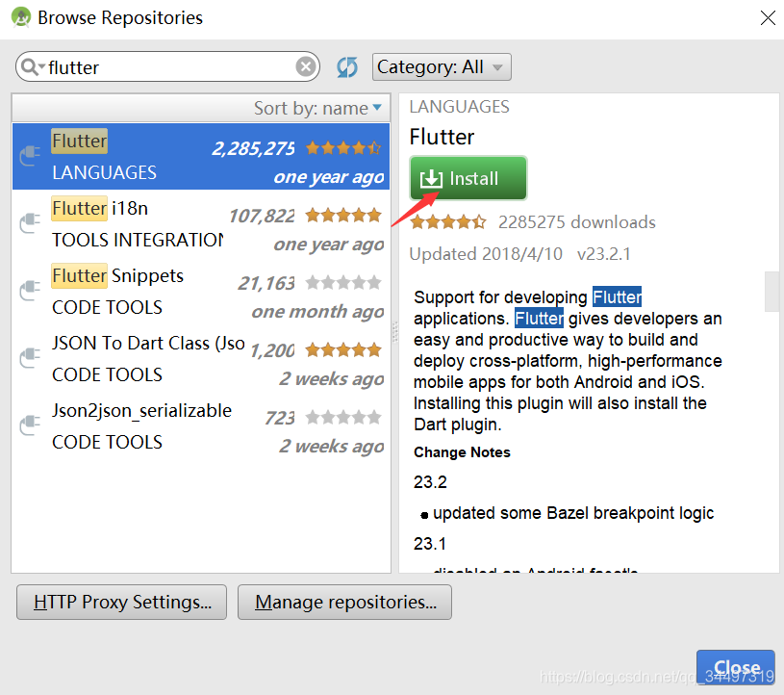Click star rating of JSON To Dart Class row
The width and height of the screenshot is (784, 695).
point(343,350)
